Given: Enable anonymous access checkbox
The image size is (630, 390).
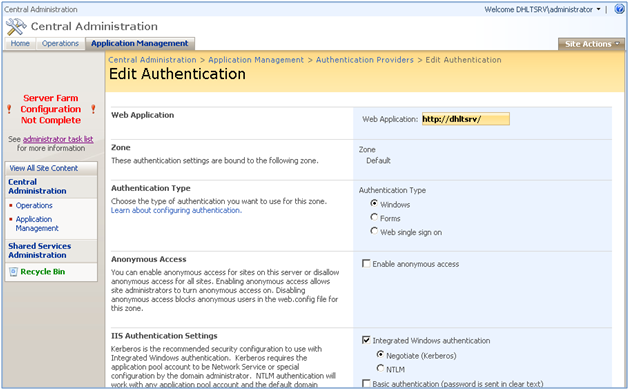Looking at the screenshot, I should pos(366,263).
